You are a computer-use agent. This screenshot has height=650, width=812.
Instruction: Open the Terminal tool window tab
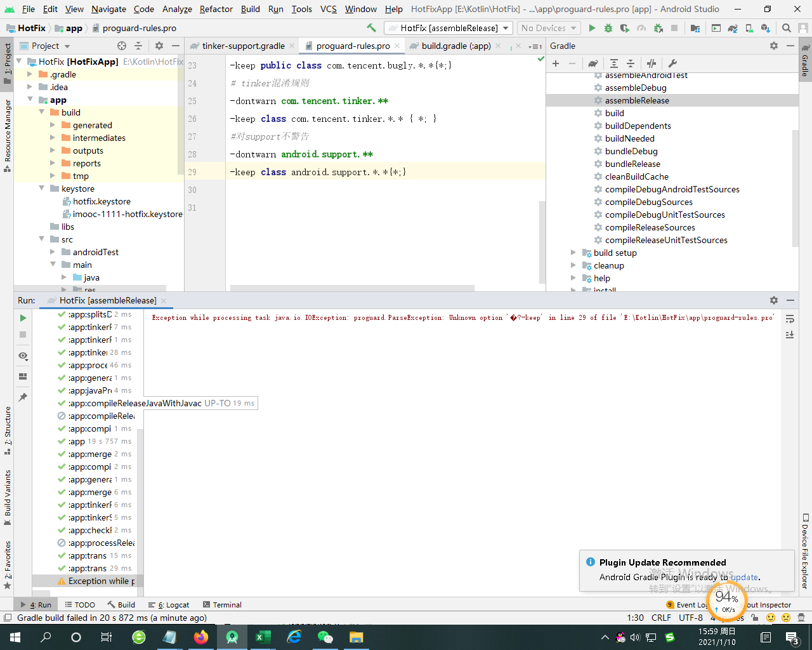[222, 605]
